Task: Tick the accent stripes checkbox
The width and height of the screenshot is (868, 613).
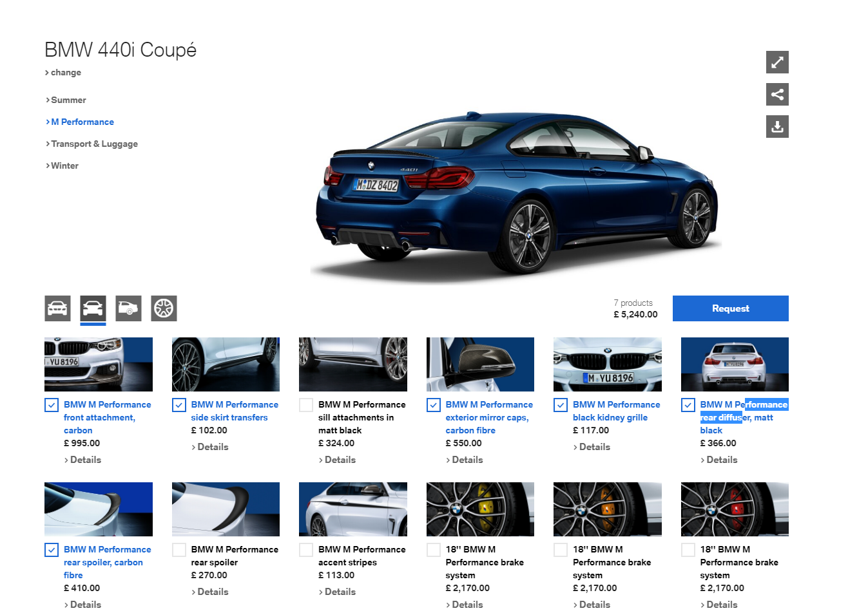Action: tap(306, 550)
